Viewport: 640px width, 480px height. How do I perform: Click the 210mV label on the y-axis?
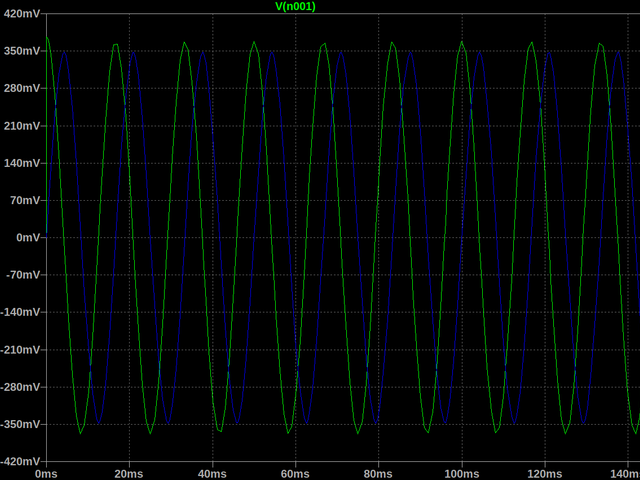click(21, 126)
